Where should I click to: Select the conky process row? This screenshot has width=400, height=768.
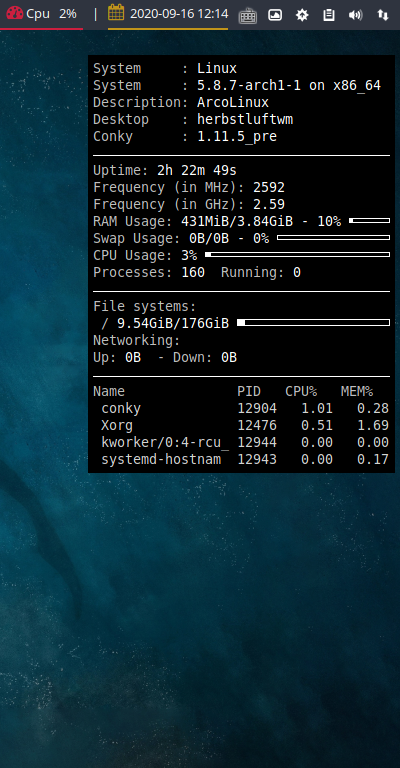click(x=241, y=408)
